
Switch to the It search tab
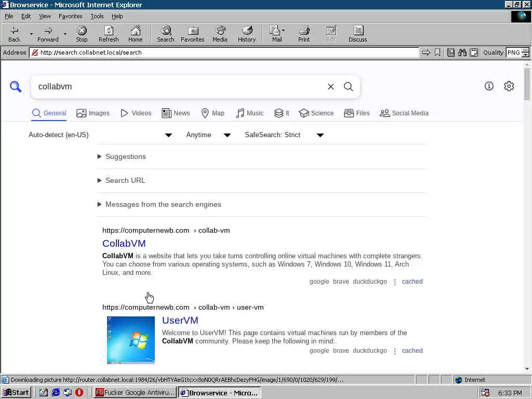point(282,113)
